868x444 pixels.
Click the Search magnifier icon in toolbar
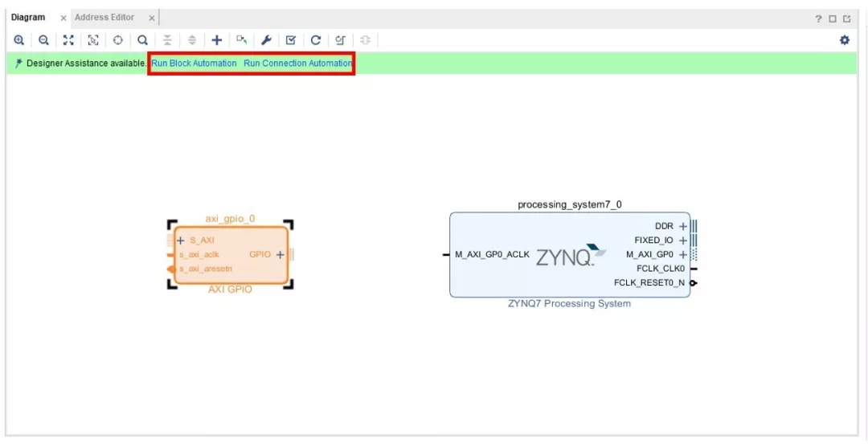[142, 40]
